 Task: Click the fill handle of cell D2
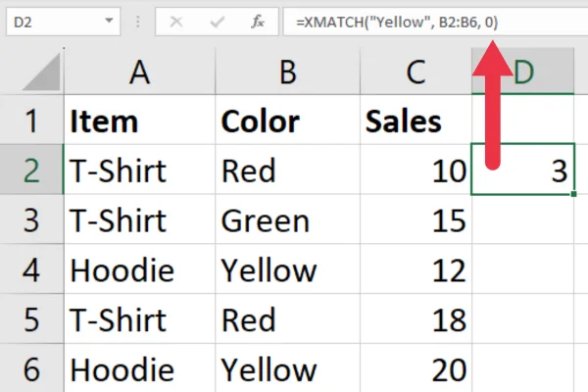coord(573,194)
